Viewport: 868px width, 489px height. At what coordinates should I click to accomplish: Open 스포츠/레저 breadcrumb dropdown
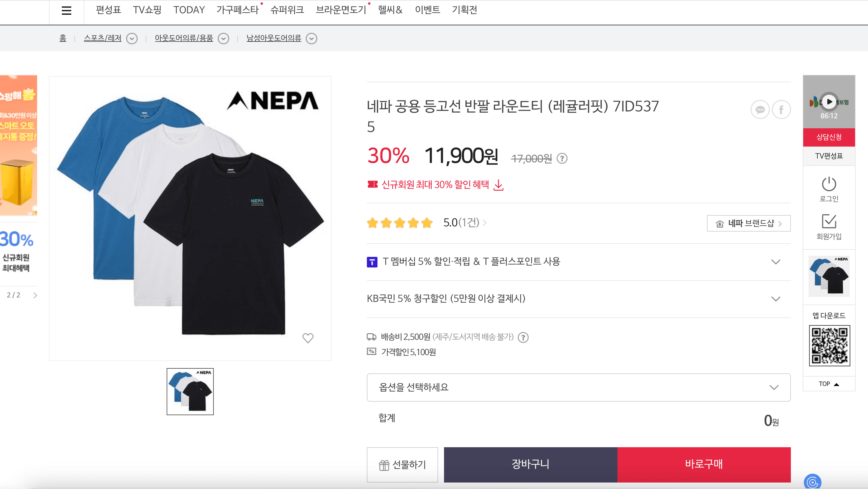(x=132, y=39)
